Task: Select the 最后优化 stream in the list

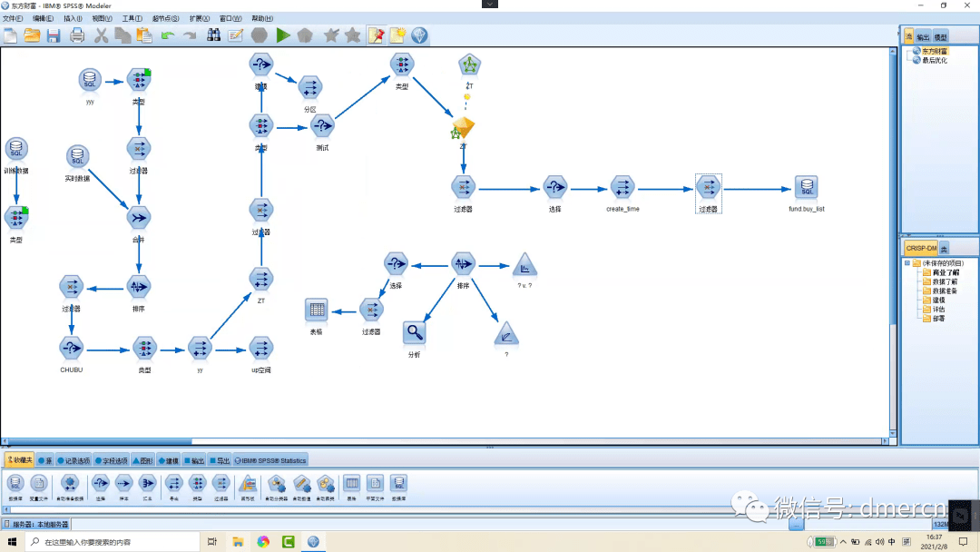Action: click(x=934, y=60)
